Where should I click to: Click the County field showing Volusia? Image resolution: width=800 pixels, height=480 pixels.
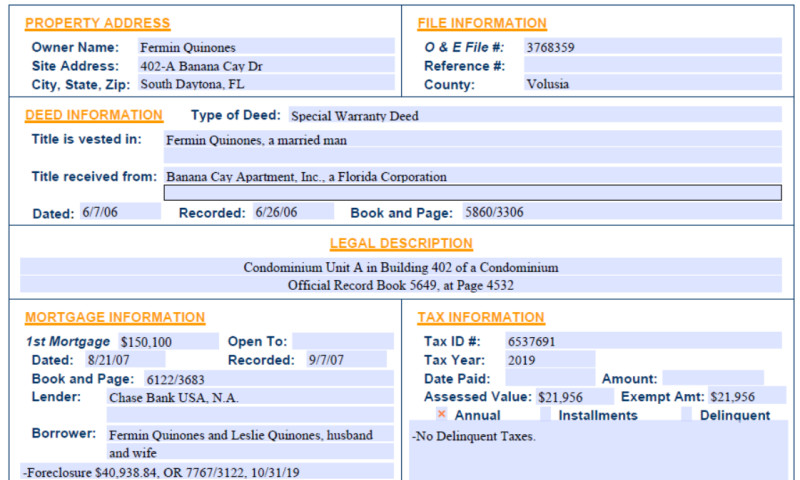651,84
